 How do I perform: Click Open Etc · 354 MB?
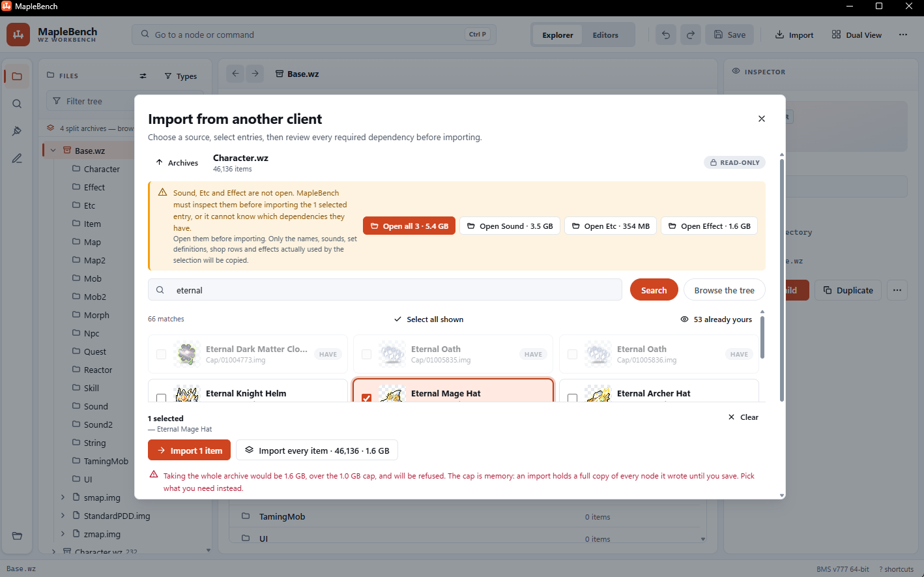(611, 226)
